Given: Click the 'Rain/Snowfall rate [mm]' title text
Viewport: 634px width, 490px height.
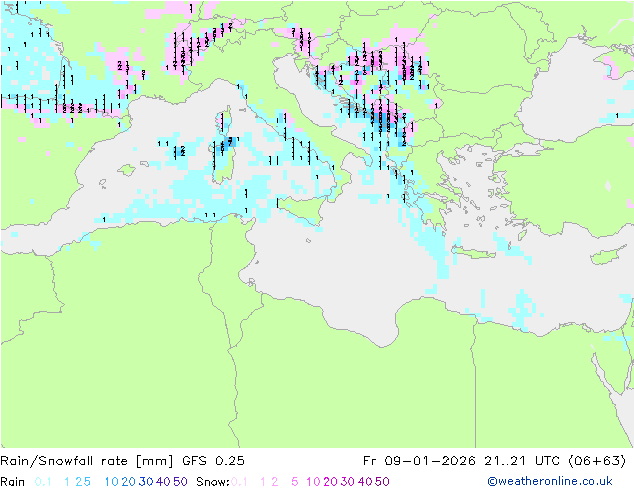Looking at the screenshot, I should pos(87,461).
